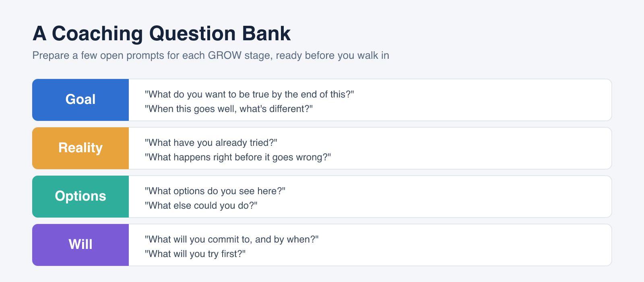Select "What do you want to be true" question
Image resolution: width=644 pixels, height=282 pixels.
pyautogui.click(x=249, y=94)
